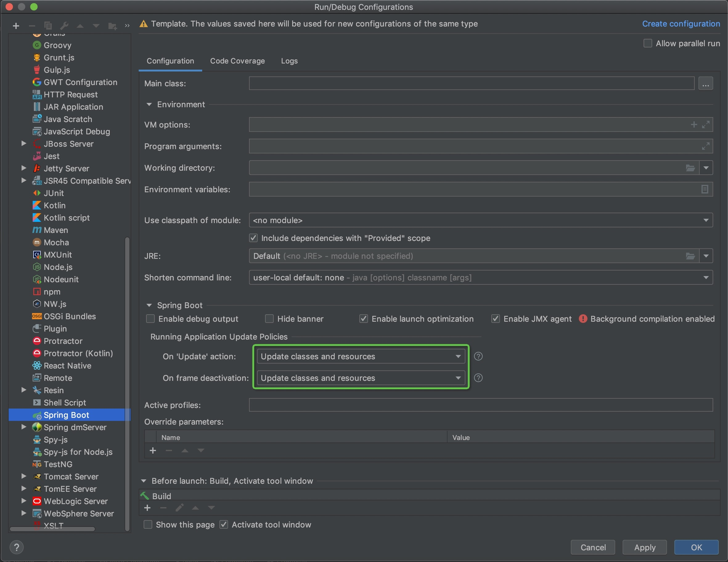Click the expand VM options field icon

click(x=705, y=125)
